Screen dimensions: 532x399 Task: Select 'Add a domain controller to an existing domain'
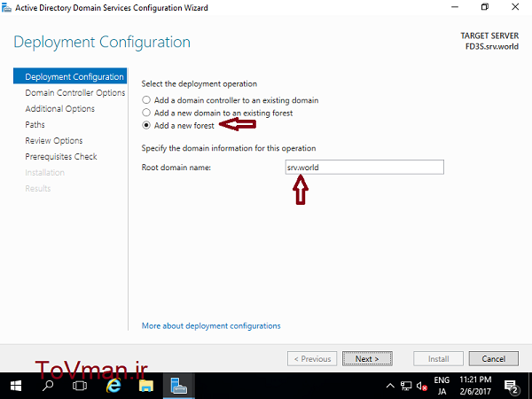pos(146,100)
